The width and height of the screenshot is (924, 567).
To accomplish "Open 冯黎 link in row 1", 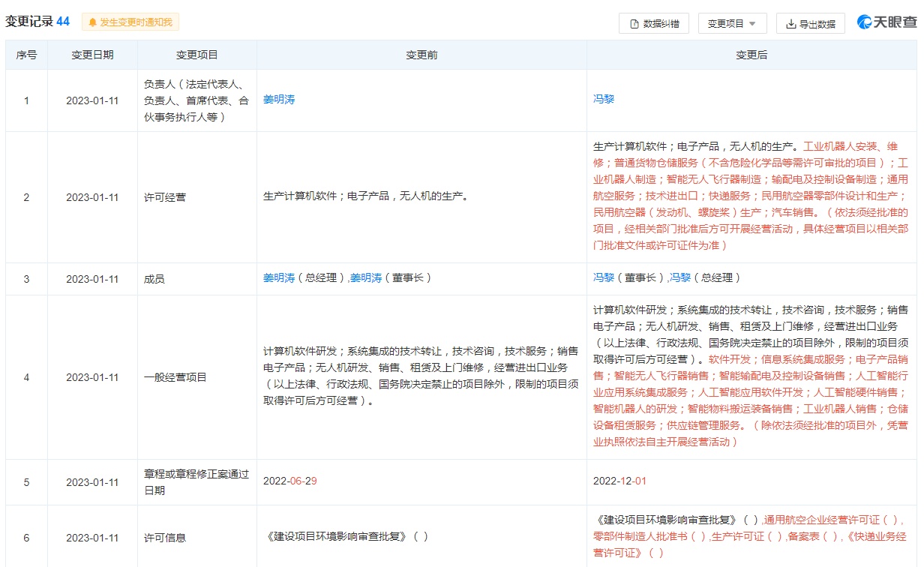I will pos(604,100).
